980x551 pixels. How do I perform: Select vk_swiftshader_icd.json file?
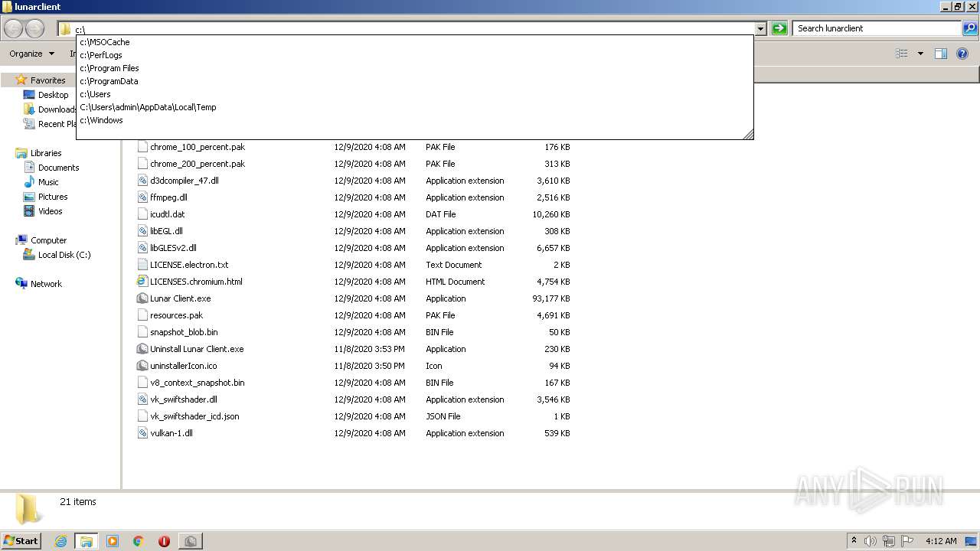194,416
